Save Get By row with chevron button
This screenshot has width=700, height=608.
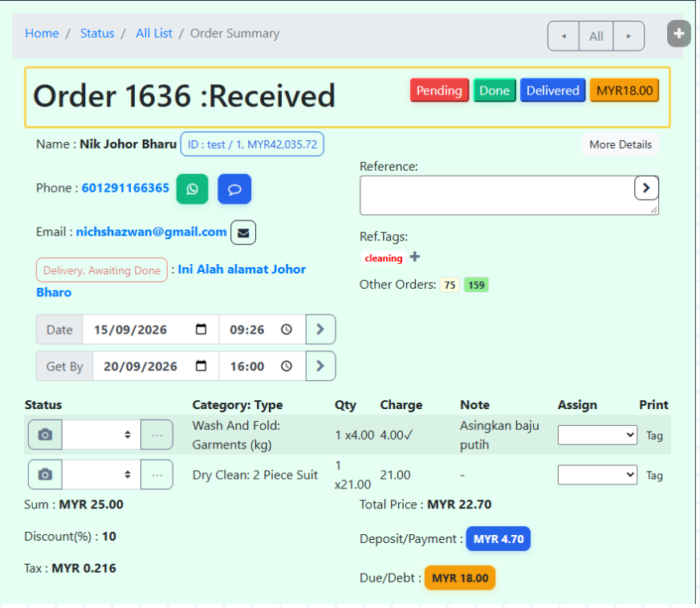point(320,366)
